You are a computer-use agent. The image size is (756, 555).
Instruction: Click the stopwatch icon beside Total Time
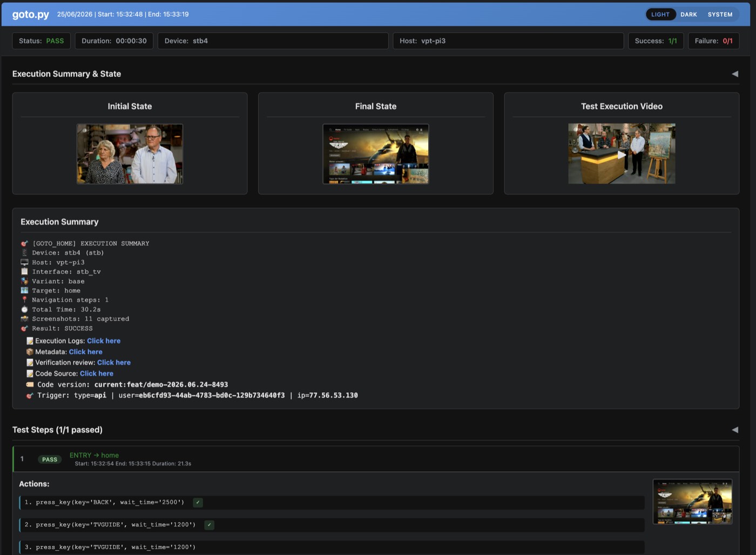24,310
